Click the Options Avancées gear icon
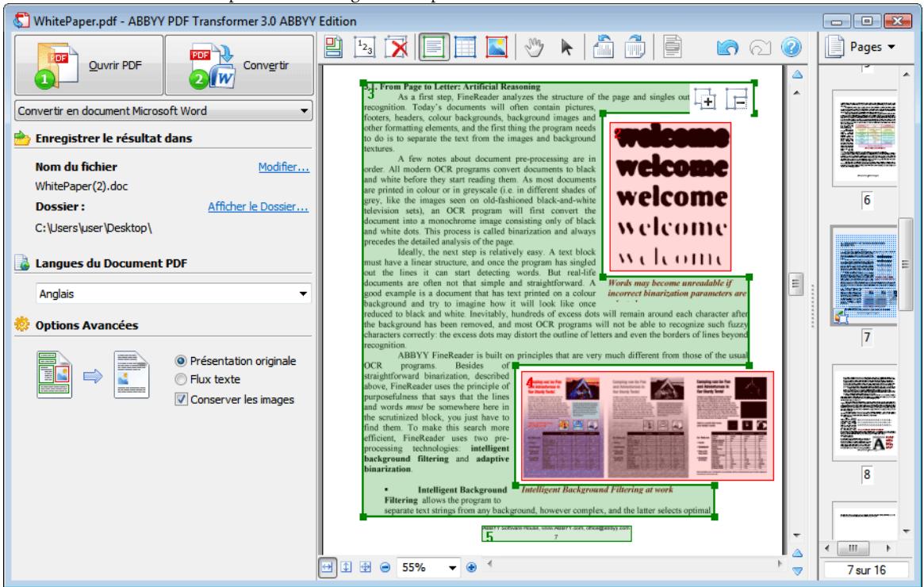This screenshot has width=924, height=587. tap(21, 324)
